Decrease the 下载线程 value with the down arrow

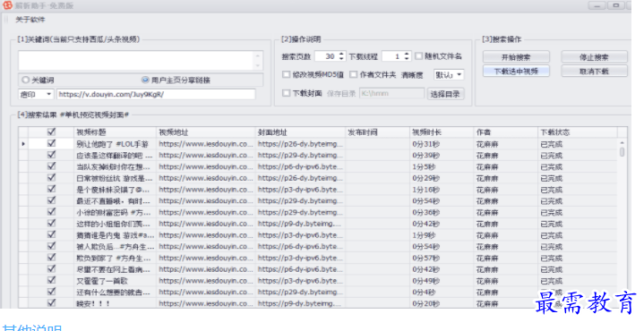(407, 59)
